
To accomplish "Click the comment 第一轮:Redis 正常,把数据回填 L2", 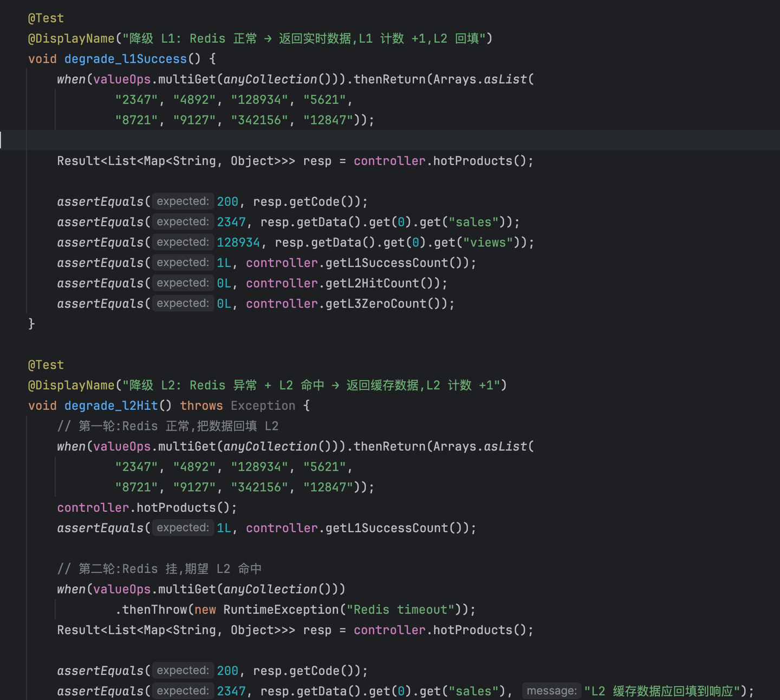I will (x=168, y=426).
